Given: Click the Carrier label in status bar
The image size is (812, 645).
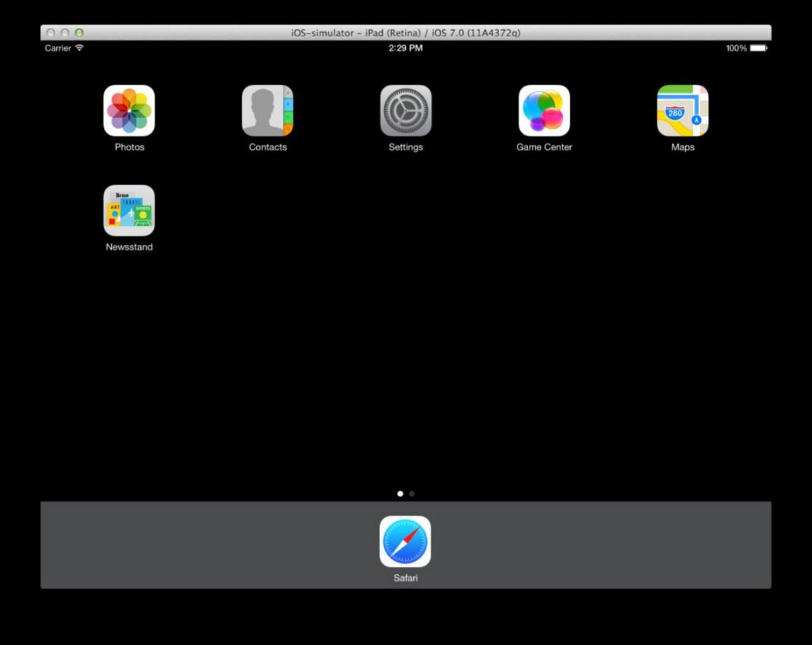Looking at the screenshot, I should [x=58, y=48].
